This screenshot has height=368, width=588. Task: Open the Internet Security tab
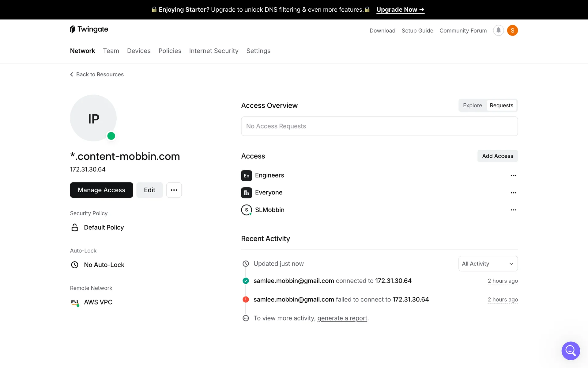213,51
